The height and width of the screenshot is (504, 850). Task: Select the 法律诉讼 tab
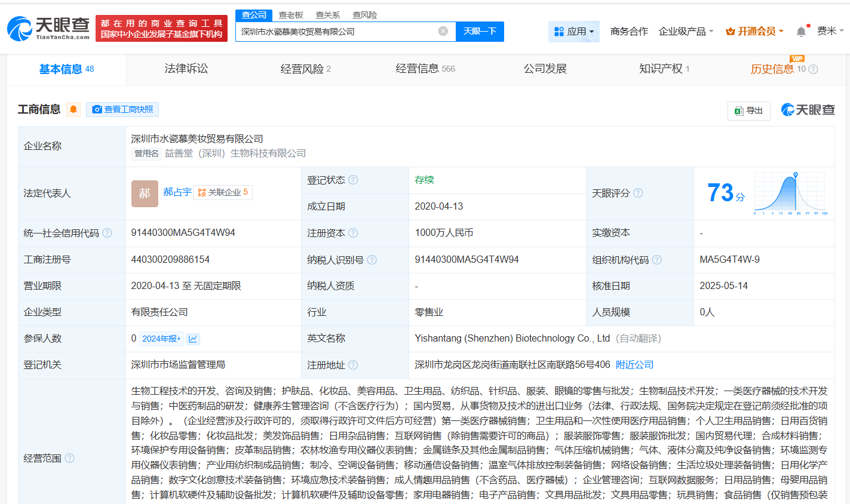click(186, 69)
